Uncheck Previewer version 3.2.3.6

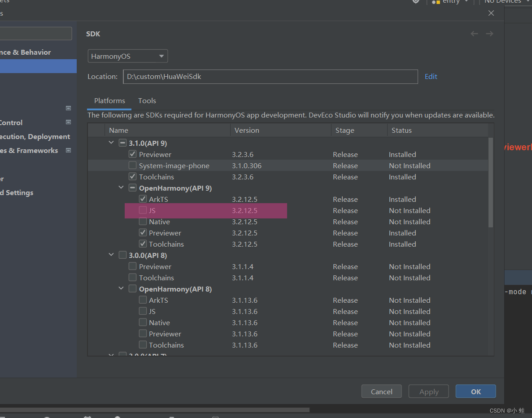[133, 154]
